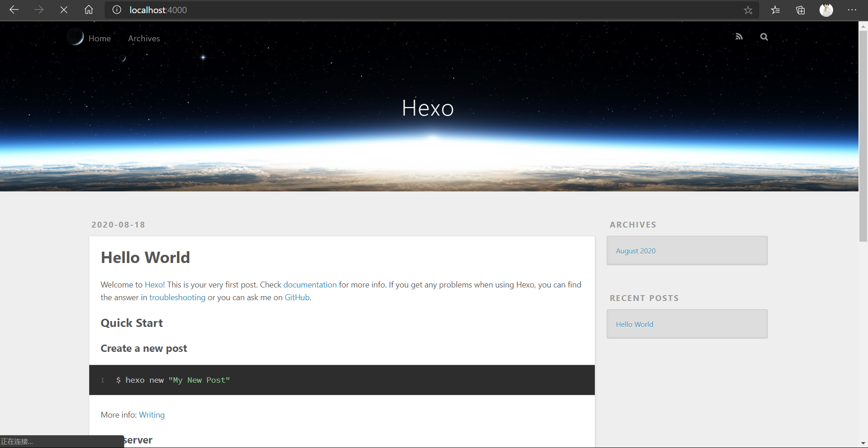Image resolution: width=868 pixels, height=448 pixels.
Task: View site information icon in address bar
Action: 117,10
